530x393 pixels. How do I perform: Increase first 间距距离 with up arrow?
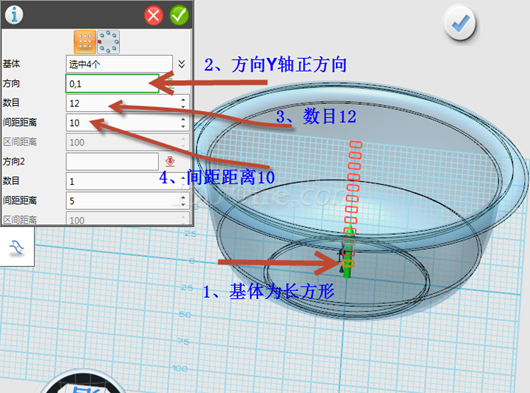183,119
